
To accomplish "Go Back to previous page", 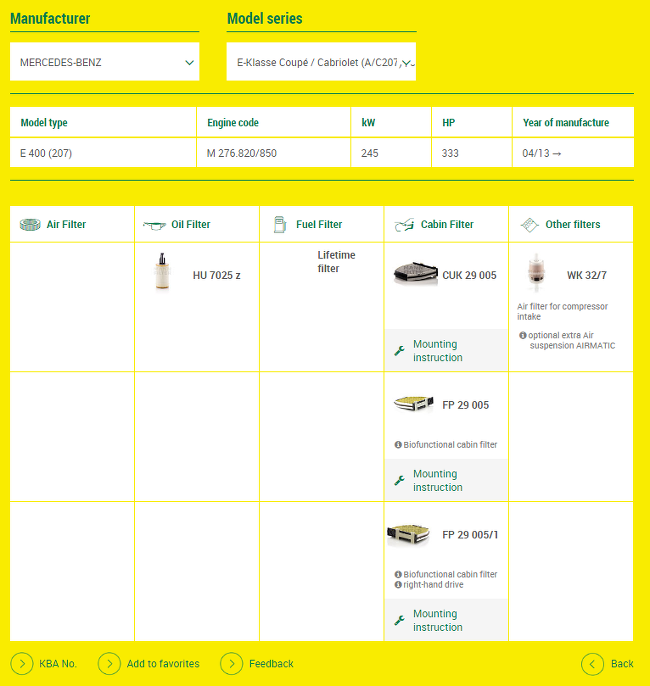I will 608,664.
